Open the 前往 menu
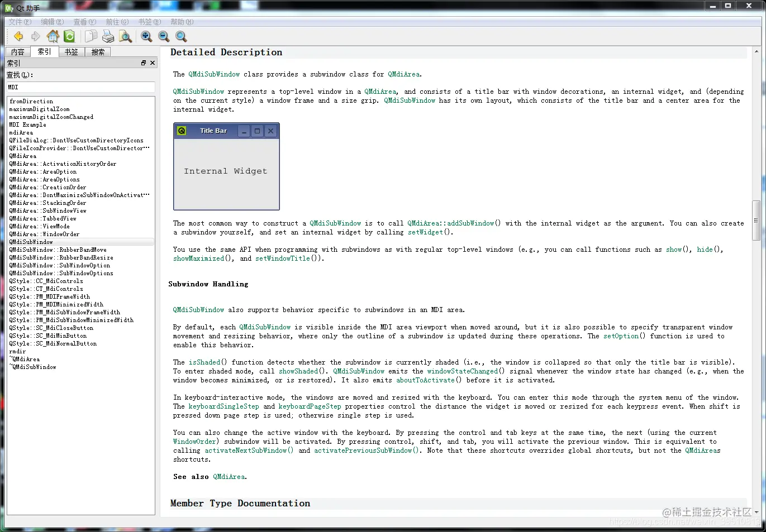This screenshot has height=532, width=766. 117,22
